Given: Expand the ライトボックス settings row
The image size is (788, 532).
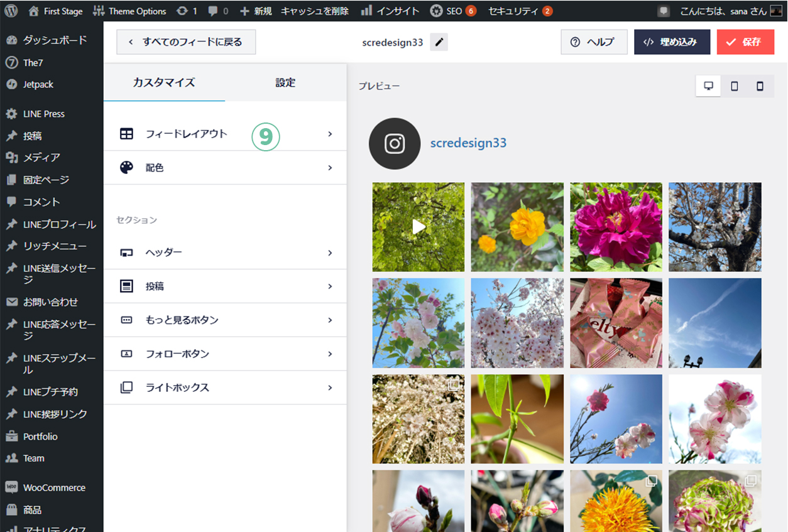Looking at the screenshot, I should pos(225,388).
